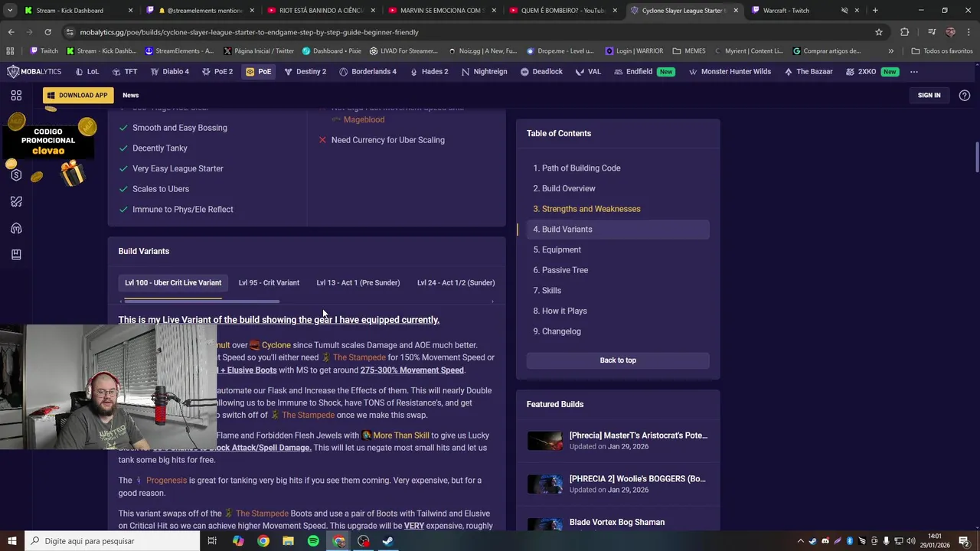The image size is (980, 551).
Task: Open Hades 2 game section
Action: coord(429,71)
